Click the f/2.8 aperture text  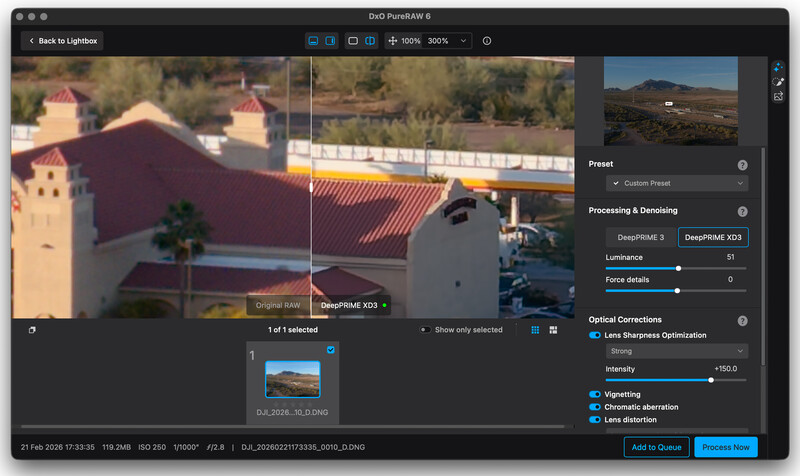pyautogui.click(x=215, y=447)
